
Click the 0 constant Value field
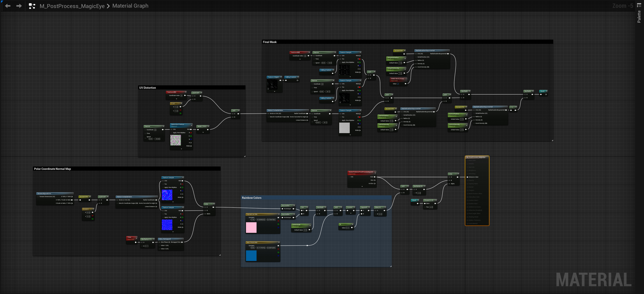(x=348, y=228)
